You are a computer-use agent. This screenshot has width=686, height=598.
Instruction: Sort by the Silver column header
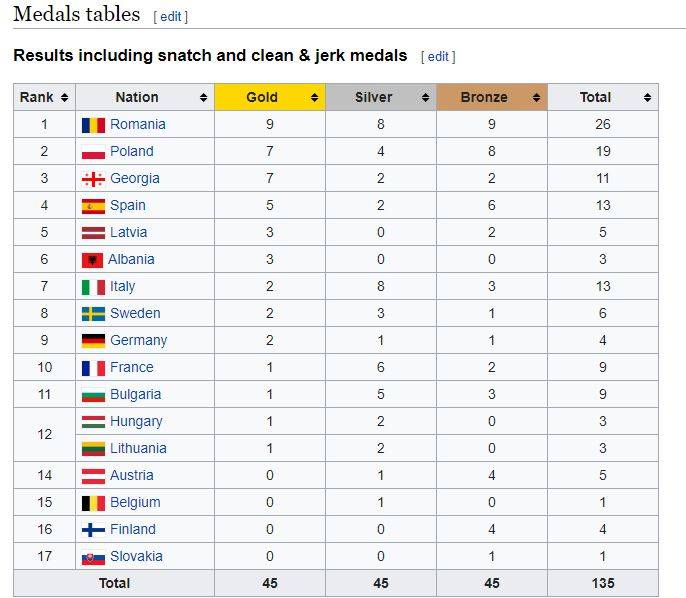tap(374, 98)
